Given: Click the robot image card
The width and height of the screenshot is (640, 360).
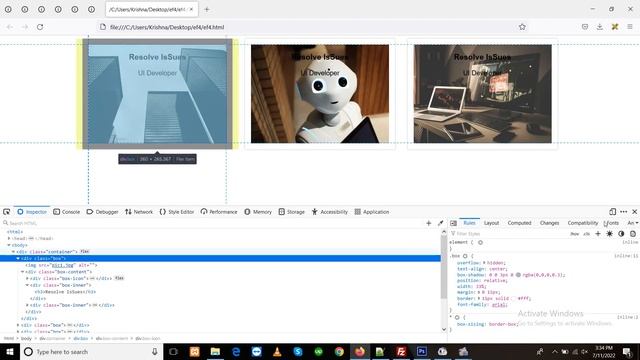Looking at the screenshot, I should coord(320,93).
